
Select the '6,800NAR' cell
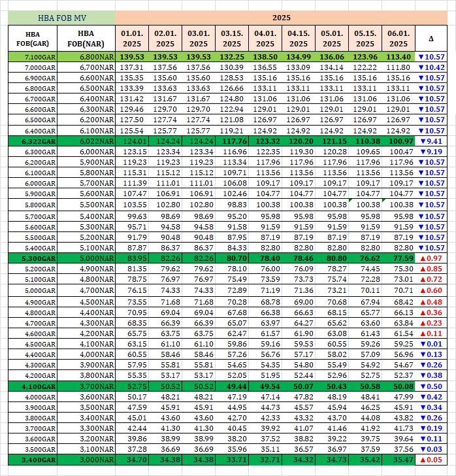[x=86, y=57]
